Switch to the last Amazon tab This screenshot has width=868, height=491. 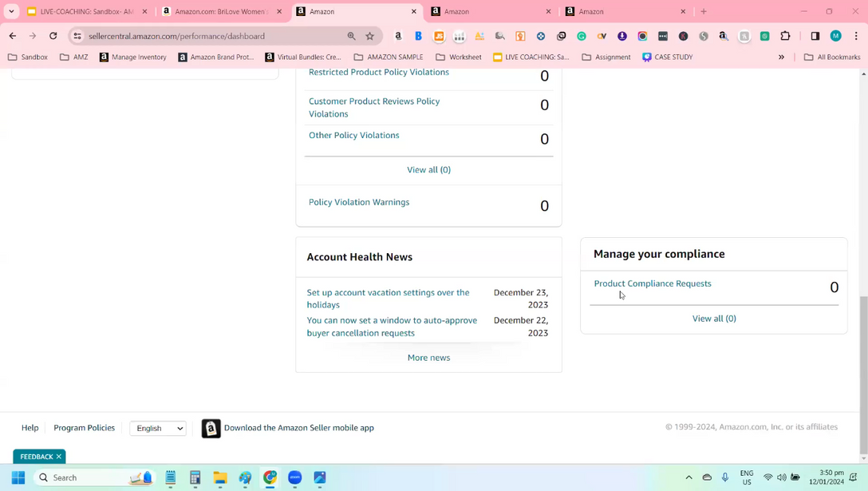coord(625,11)
